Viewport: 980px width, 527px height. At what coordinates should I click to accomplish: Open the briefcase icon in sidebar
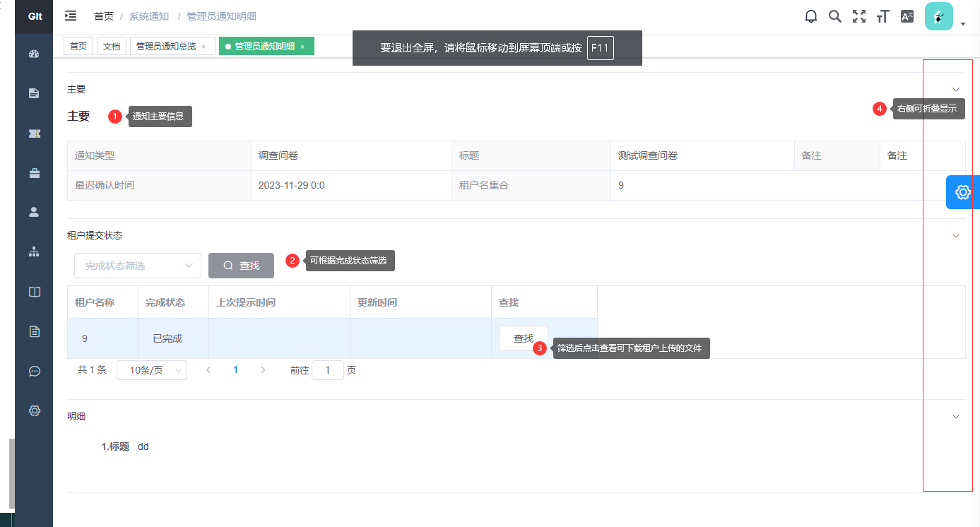click(34, 172)
